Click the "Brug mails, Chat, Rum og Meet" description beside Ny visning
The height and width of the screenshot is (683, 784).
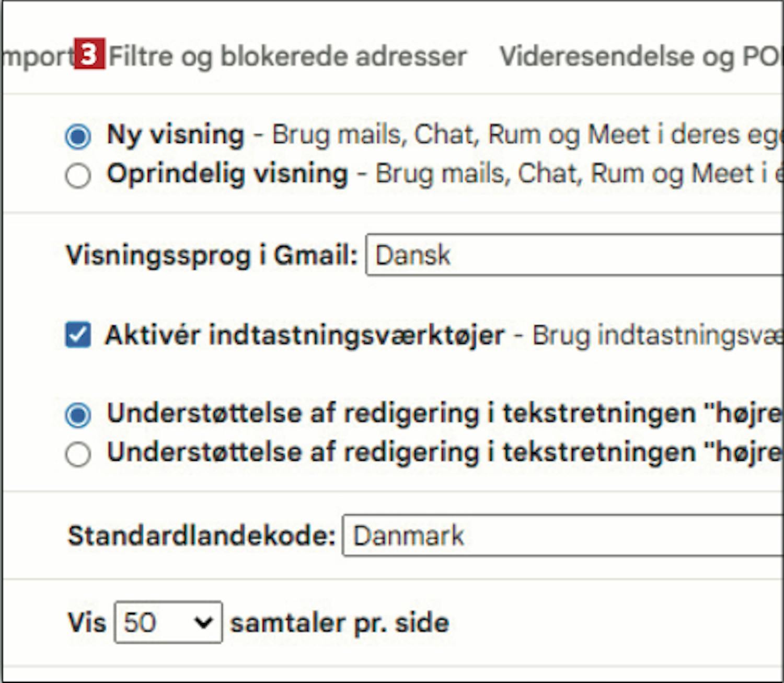(x=523, y=135)
